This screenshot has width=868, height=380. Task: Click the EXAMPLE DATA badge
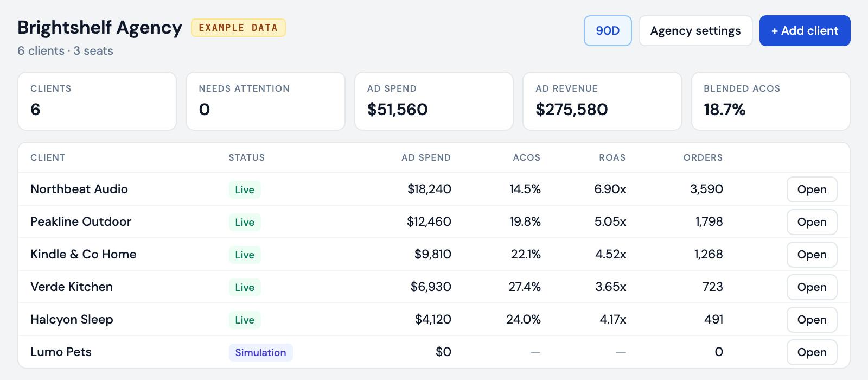238,28
